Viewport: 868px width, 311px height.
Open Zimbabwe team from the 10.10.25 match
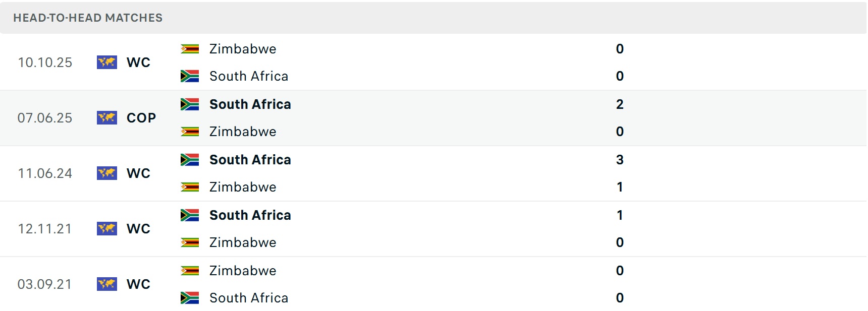(x=243, y=49)
